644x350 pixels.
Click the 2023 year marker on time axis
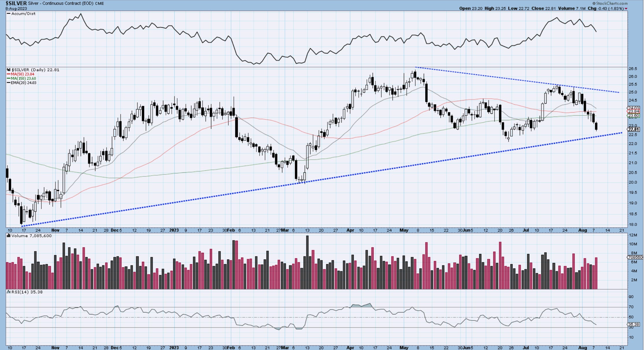click(x=174, y=230)
